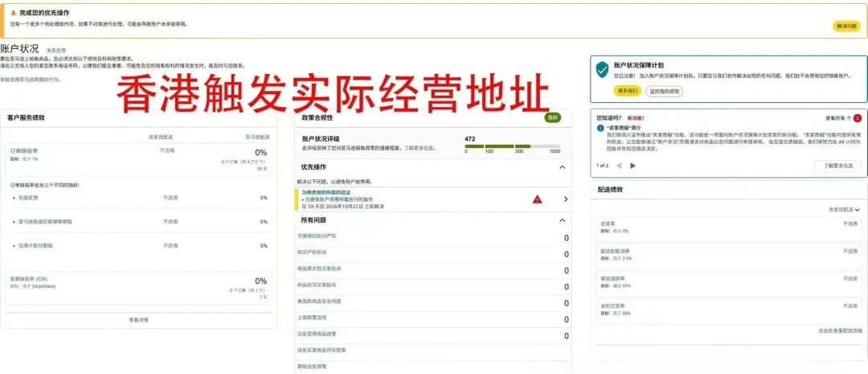Open 举报滥用亚马逊政策的行为 link
This screenshot has height=374, width=868.
31,80
